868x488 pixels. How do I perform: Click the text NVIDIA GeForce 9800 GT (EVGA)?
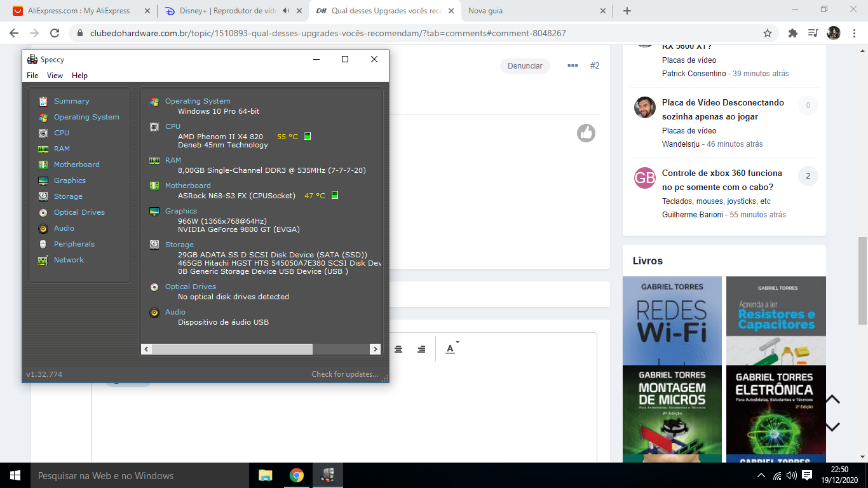(239, 229)
